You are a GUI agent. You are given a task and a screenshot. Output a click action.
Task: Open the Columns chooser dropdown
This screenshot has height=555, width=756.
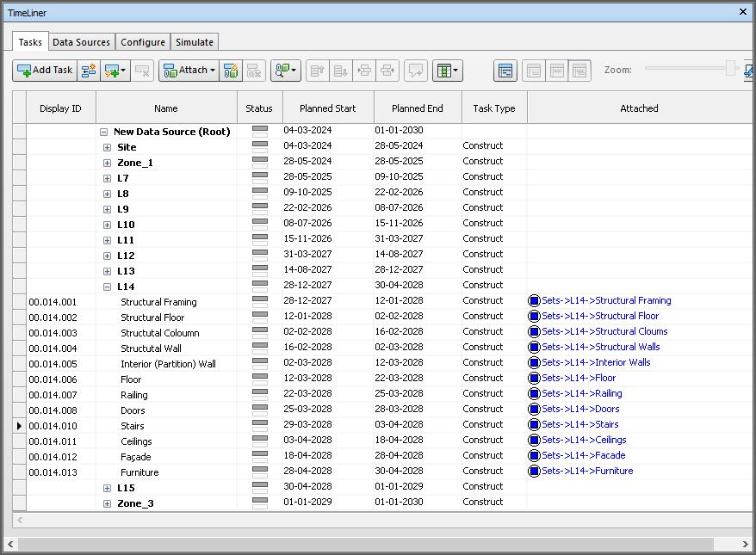(447, 71)
